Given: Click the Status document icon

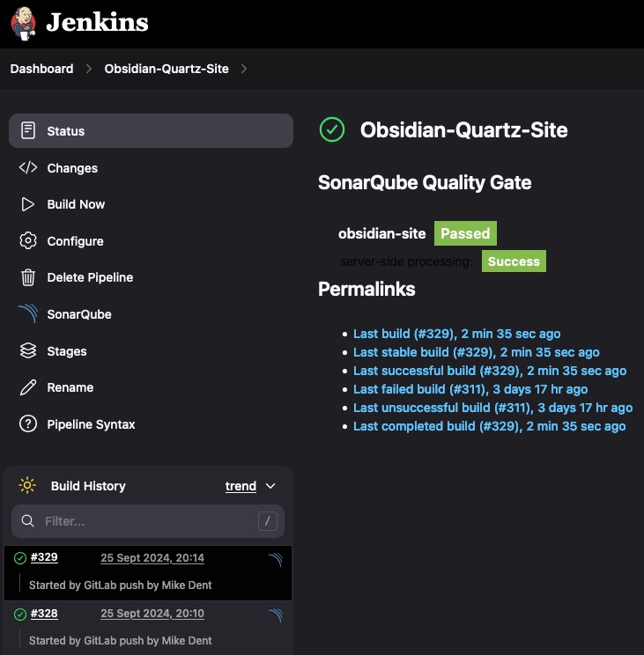Looking at the screenshot, I should tap(28, 130).
